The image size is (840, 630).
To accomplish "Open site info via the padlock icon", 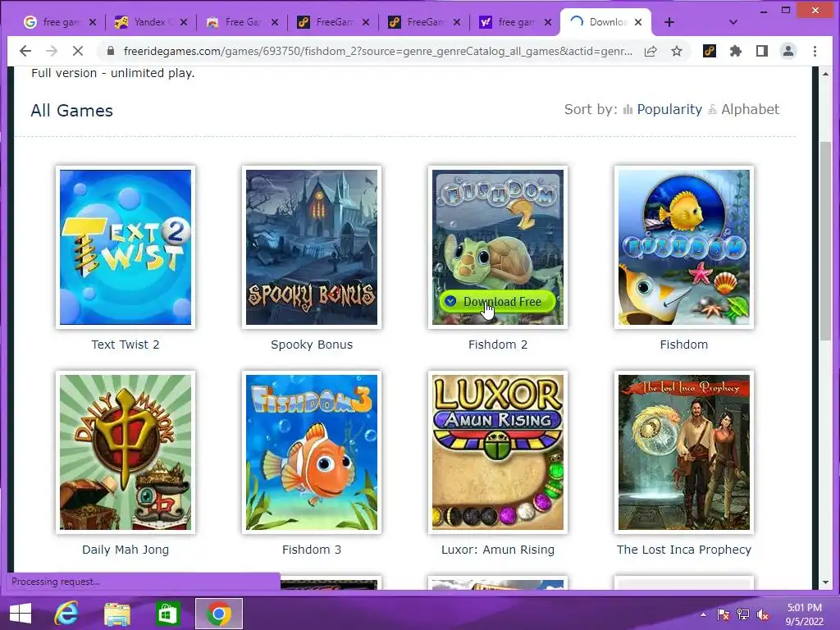I will click(x=111, y=51).
